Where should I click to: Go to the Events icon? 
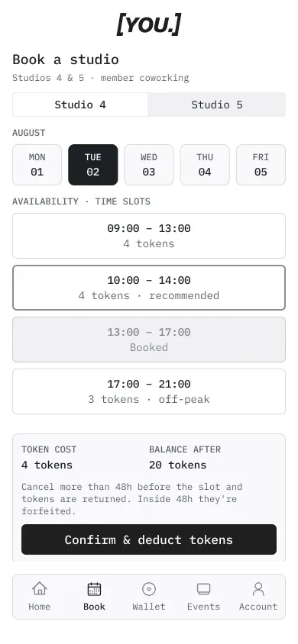[x=203, y=588]
